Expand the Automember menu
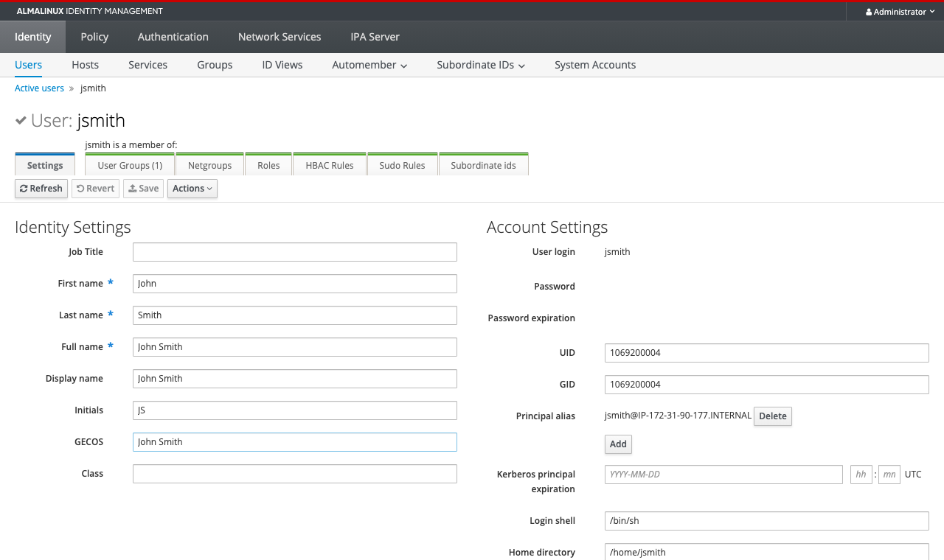 click(x=369, y=65)
